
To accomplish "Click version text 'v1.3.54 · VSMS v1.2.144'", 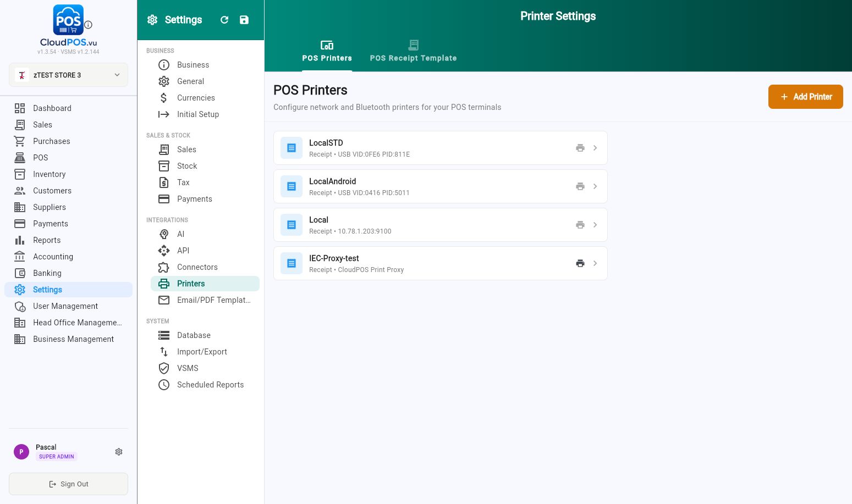I will (x=68, y=52).
